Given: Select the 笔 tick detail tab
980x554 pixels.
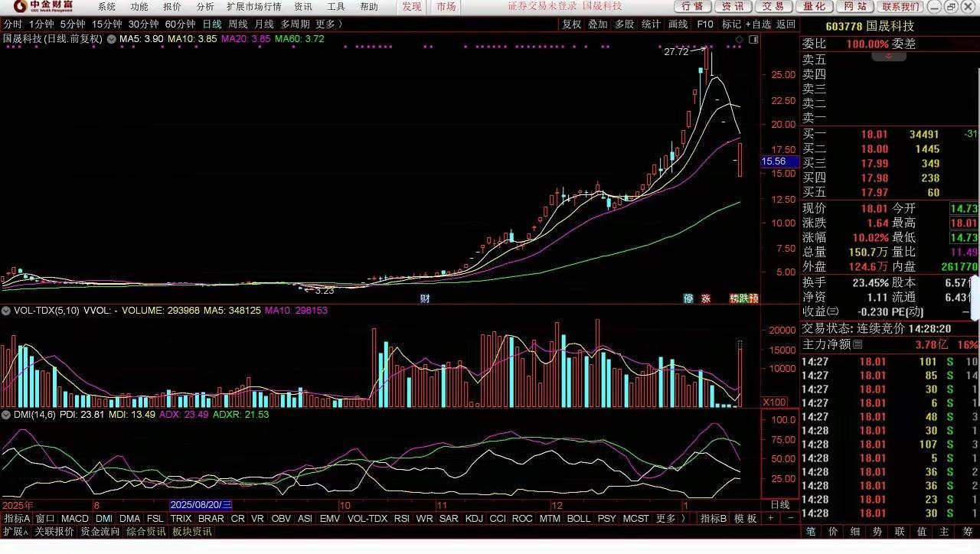Looking at the screenshot, I should click(811, 531).
